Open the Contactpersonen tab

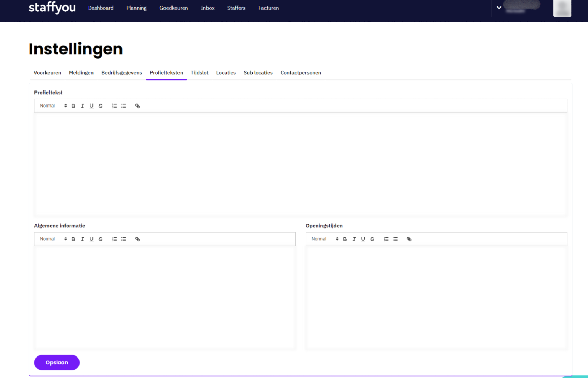[x=300, y=73]
